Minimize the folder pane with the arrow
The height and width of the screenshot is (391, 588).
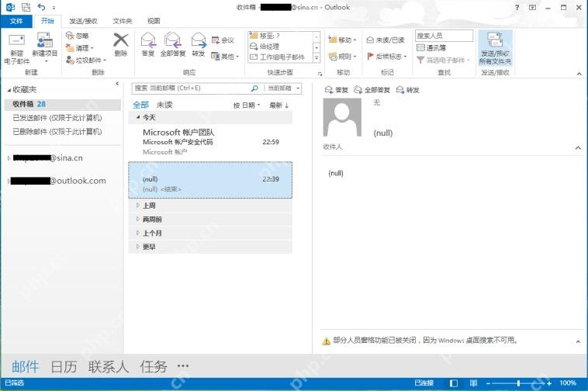pyautogui.click(x=117, y=84)
